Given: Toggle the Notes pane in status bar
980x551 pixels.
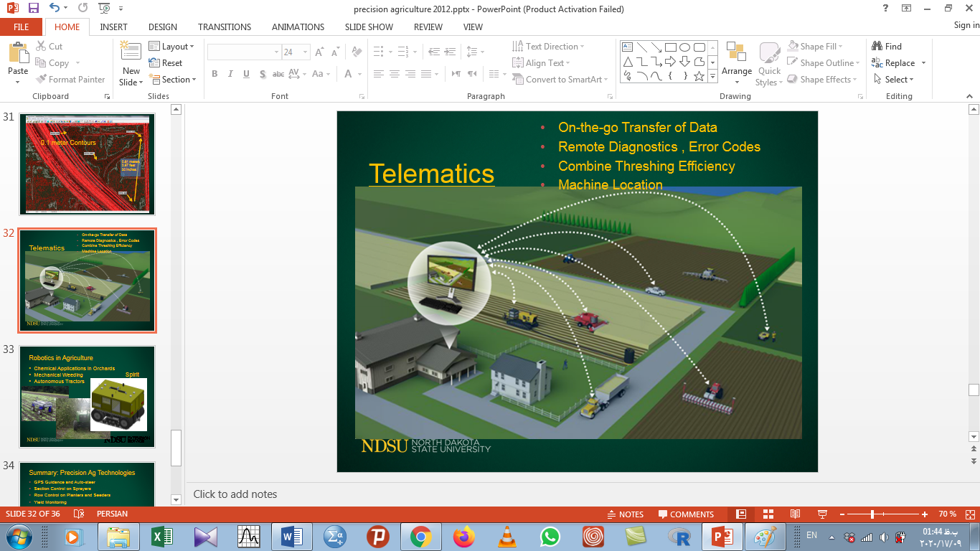Looking at the screenshot, I should [625, 514].
